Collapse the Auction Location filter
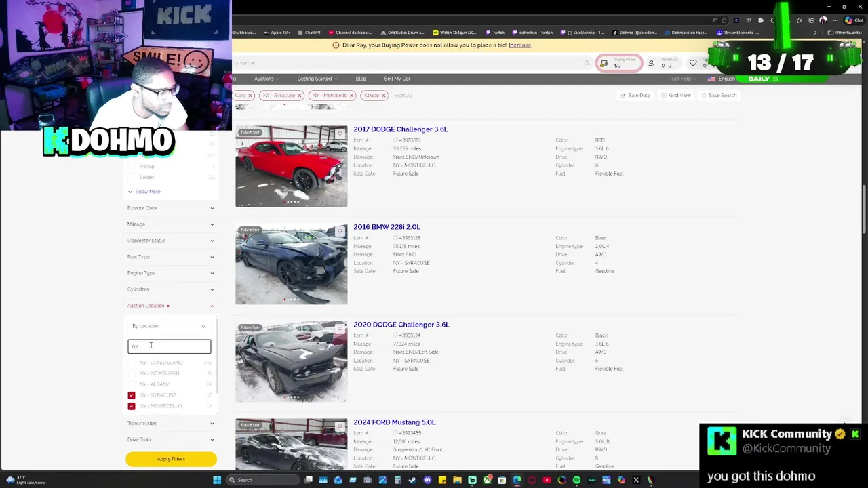Image resolution: width=868 pixels, height=488 pixels. 171,306
